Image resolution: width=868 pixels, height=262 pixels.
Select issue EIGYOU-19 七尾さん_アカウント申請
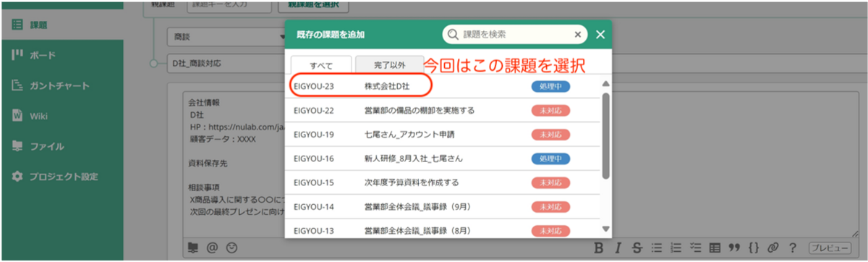pyautogui.click(x=443, y=134)
